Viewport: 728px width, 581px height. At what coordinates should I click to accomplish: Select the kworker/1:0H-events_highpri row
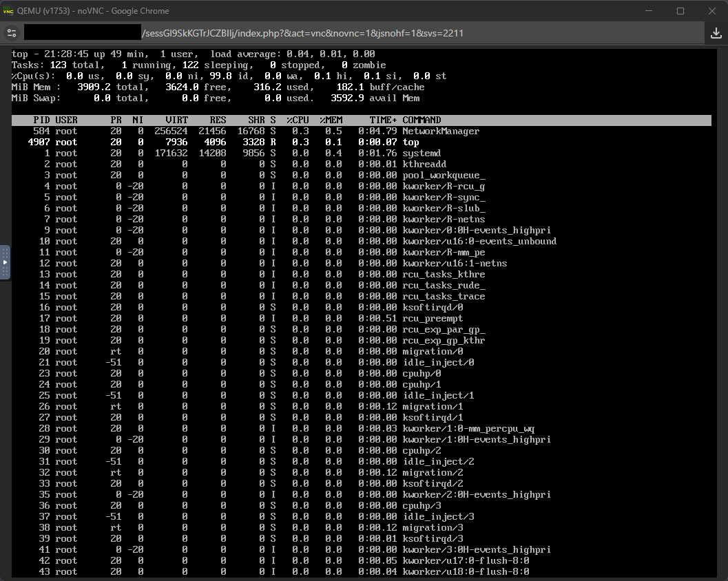[361, 440]
